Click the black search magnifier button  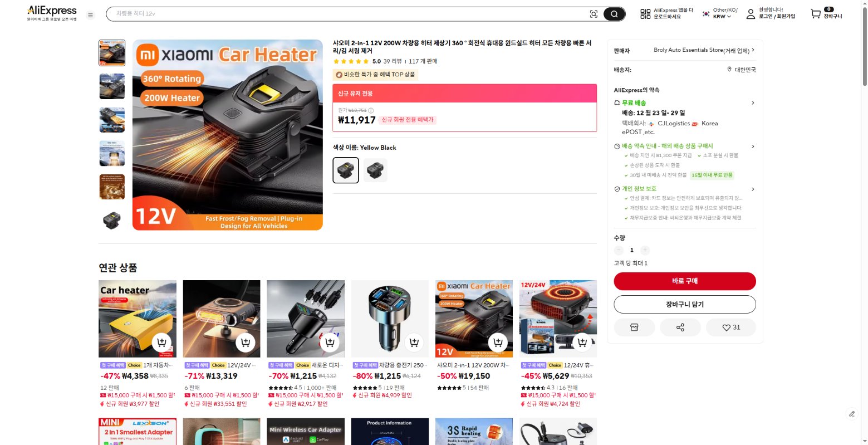coord(614,14)
